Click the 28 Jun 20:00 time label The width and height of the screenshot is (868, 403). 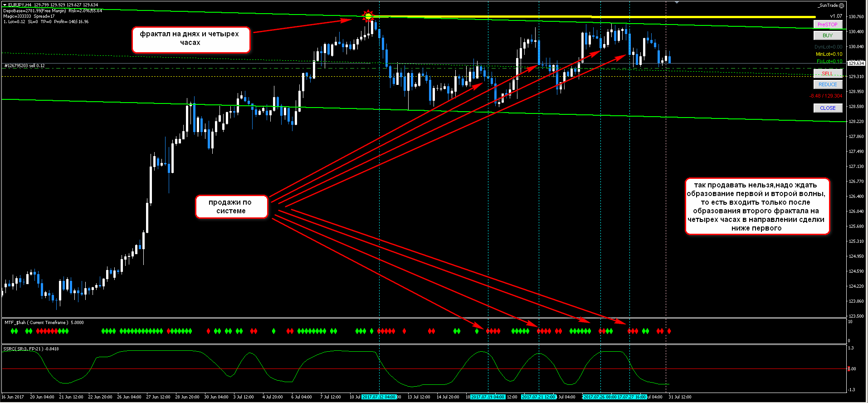187,397
